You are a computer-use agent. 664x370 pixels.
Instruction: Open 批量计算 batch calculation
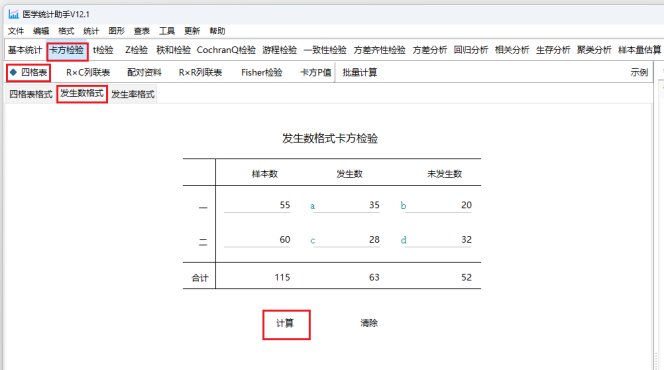coord(360,72)
